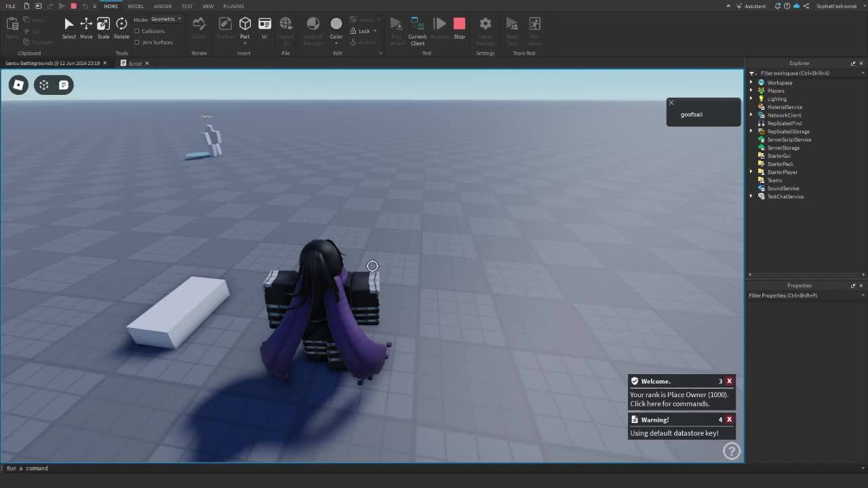
Task: Expand the StarterPlayer tree node
Action: 751,172
